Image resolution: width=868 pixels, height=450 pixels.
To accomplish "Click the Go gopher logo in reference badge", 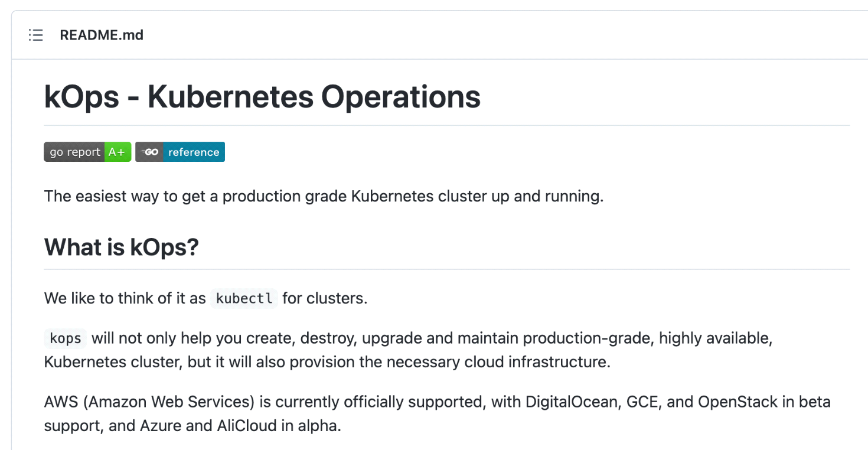I will [x=149, y=152].
